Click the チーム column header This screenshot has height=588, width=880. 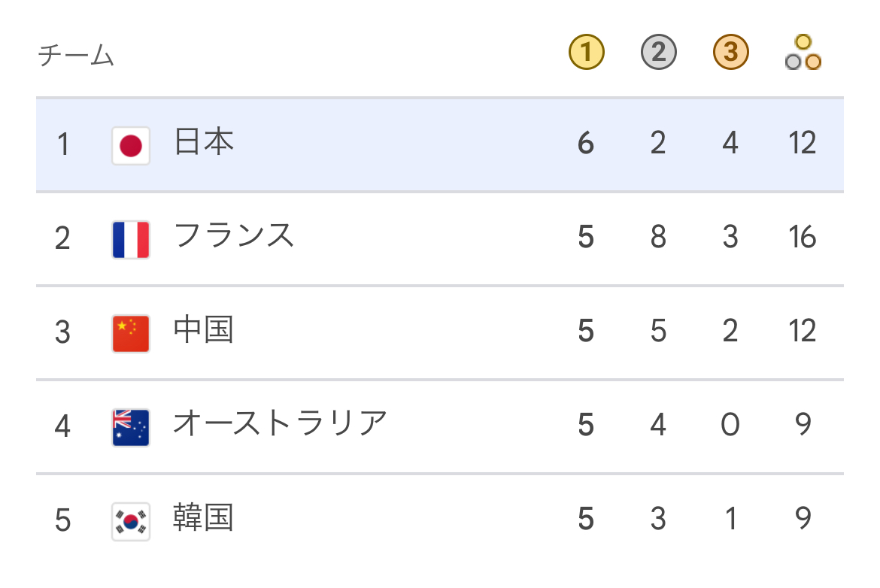pos(76,56)
